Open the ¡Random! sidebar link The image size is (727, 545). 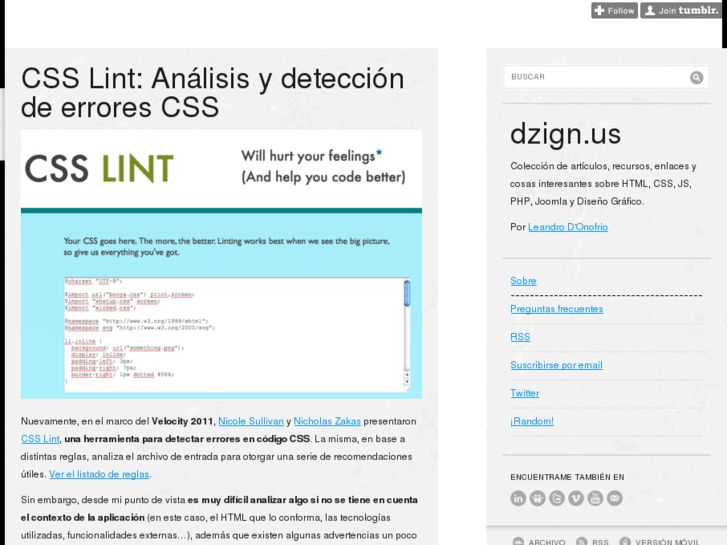(x=532, y=421)
